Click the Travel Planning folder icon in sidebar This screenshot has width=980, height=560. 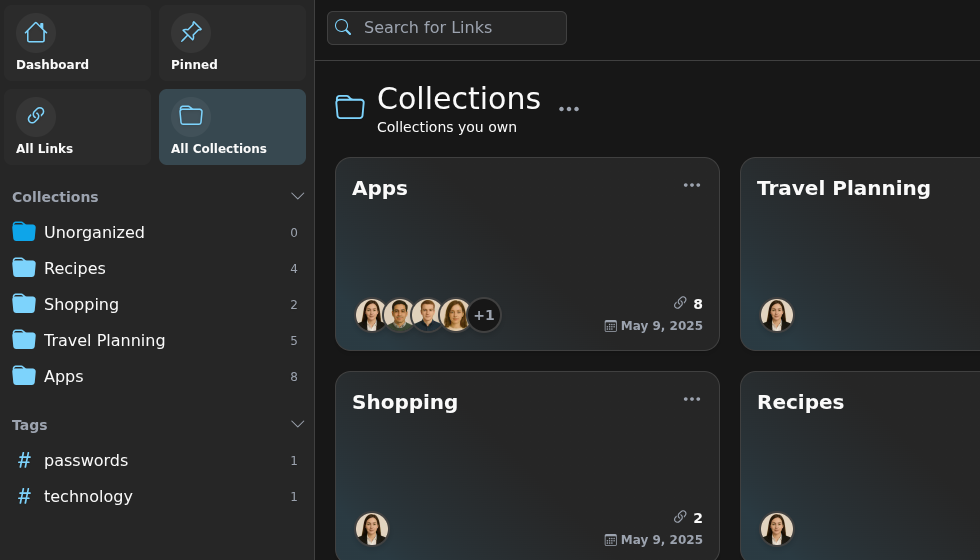[x=24, y=340]
